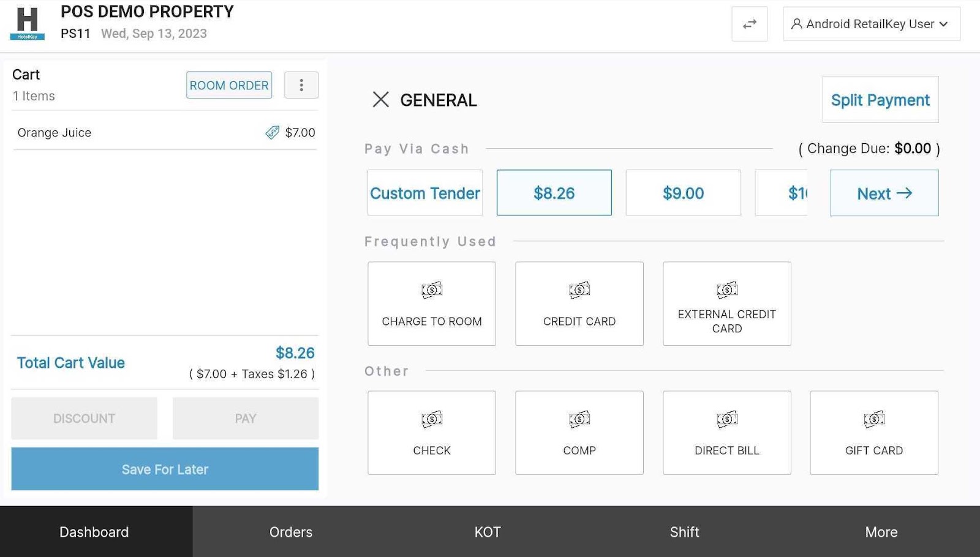Click the swap arrows icon in header
The image size is (980, 557).
pos(749,24)
